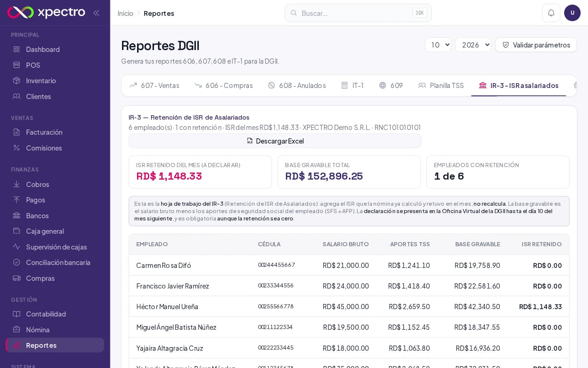
Task: Collapse the sidebar with double chevron icon
Action: point(96,13)
